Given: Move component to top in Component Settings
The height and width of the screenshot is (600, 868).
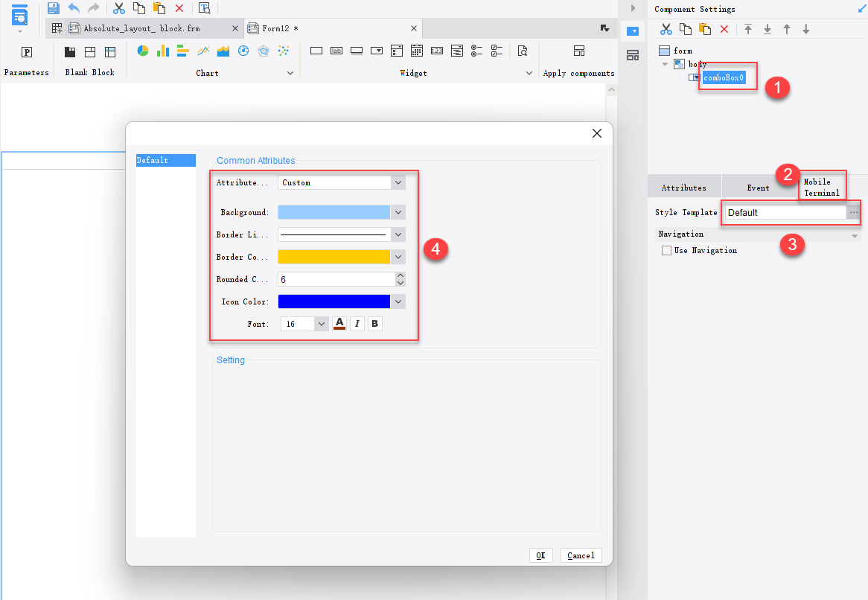Looking at the screenshot, I should pos(748,29).
